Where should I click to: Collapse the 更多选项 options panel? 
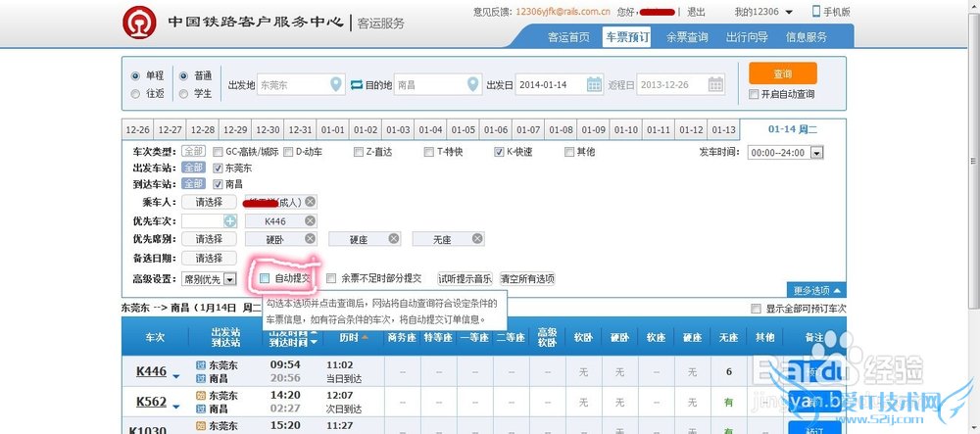click(x=815, y=291)
